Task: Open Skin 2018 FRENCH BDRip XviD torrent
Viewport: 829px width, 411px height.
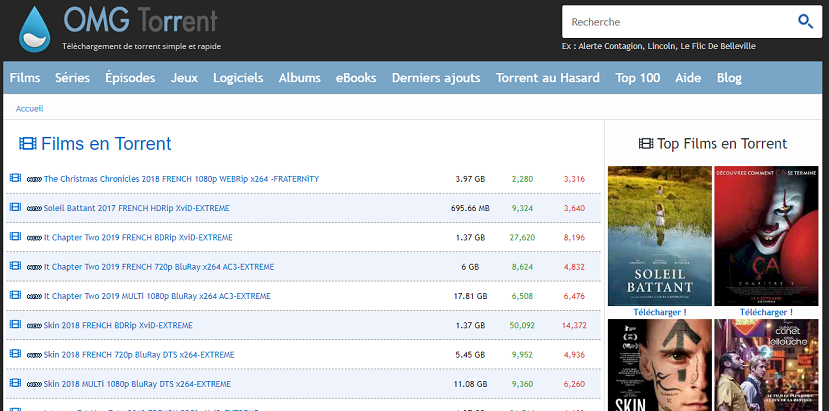Action: (x=118, y=325)
